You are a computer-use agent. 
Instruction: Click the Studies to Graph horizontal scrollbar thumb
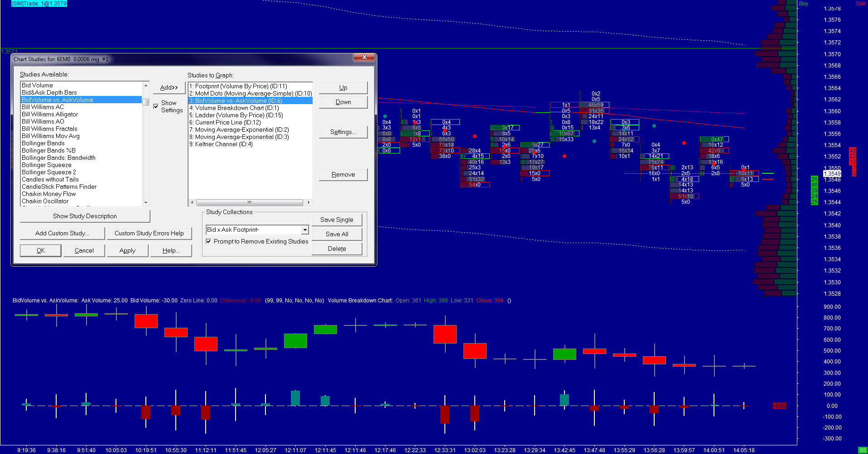(249, 202)
